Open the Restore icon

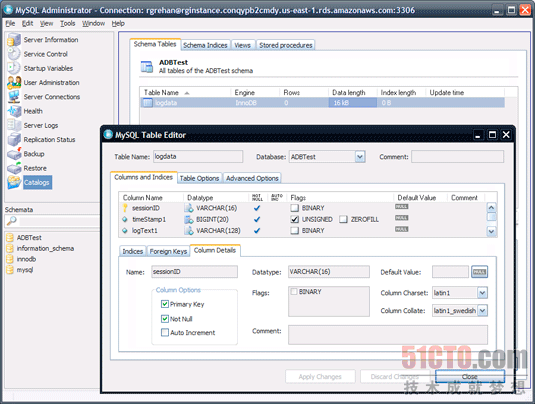(14, 168)
